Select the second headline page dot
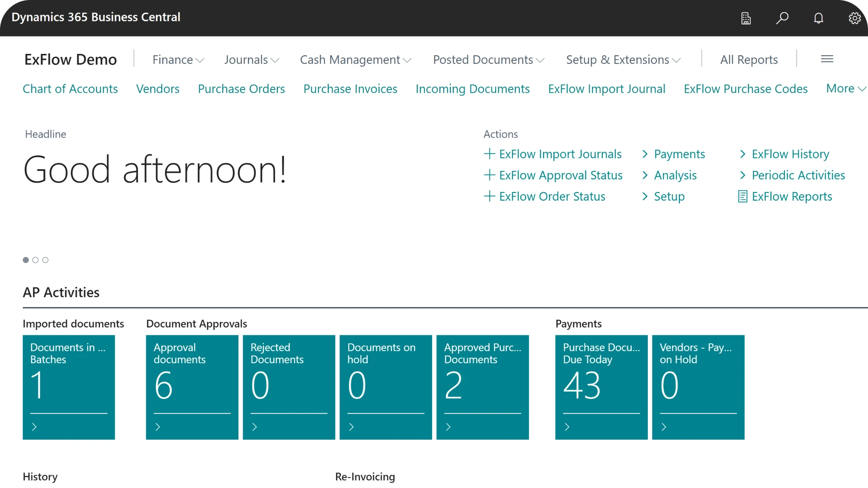Screen dimensions: 868x488 (36, 260)
